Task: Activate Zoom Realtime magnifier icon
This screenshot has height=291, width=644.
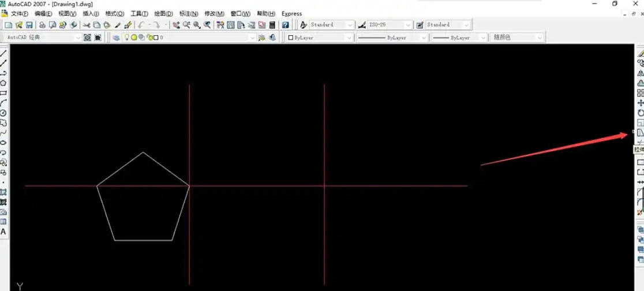Action: point(187,25)
